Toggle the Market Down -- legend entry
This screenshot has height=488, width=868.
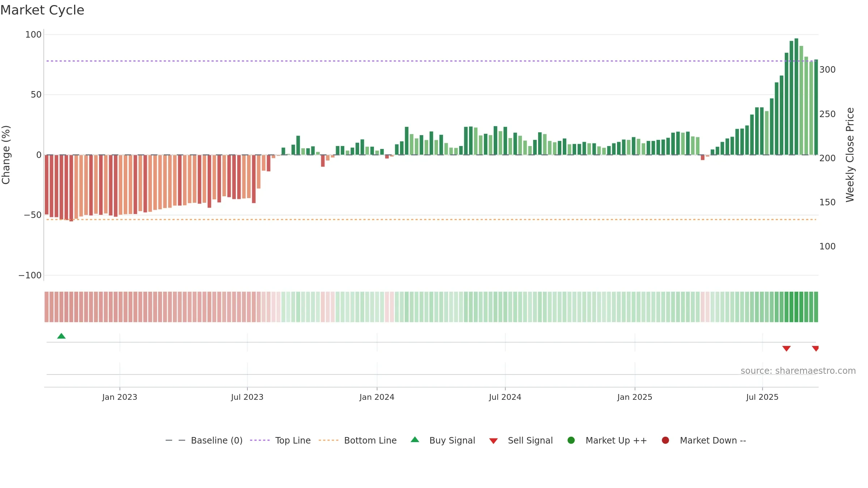[703, 440]
